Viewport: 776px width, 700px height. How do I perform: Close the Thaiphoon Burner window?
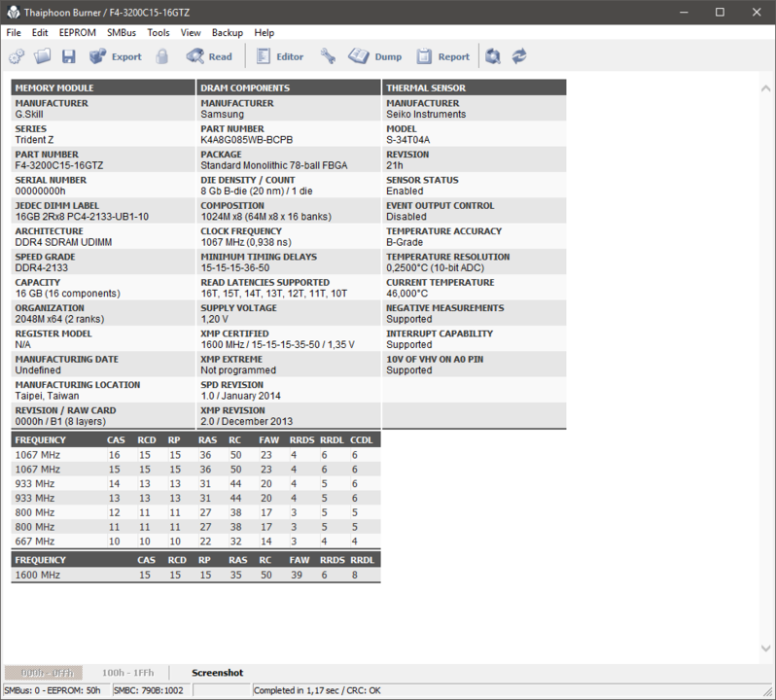coord(757,13)
